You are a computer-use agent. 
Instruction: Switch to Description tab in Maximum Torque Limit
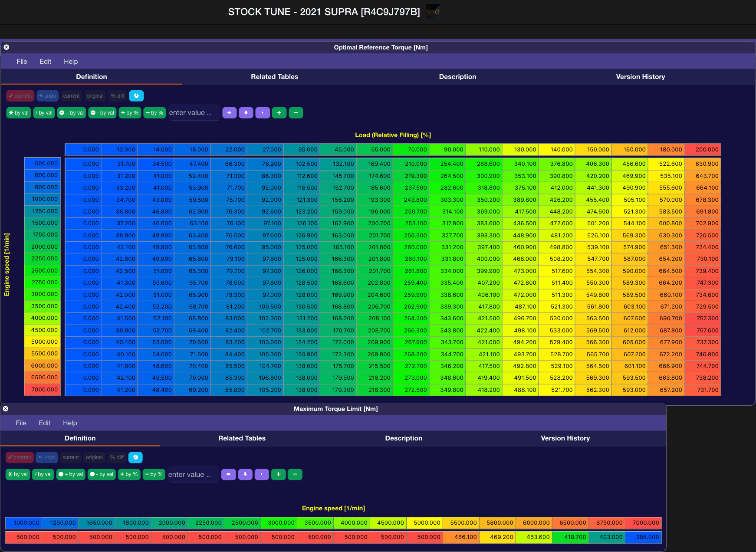point(404,438)
